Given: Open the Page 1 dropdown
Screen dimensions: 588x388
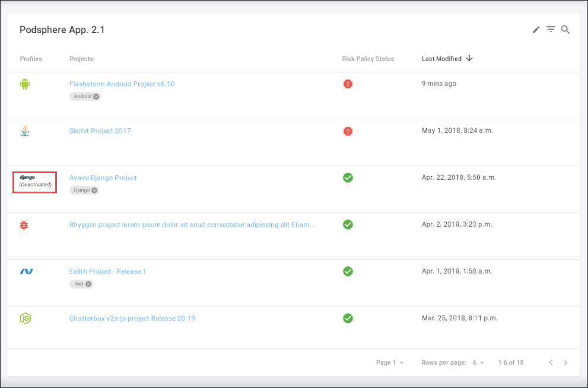Looking at the screenshot, I should (390, 362).
